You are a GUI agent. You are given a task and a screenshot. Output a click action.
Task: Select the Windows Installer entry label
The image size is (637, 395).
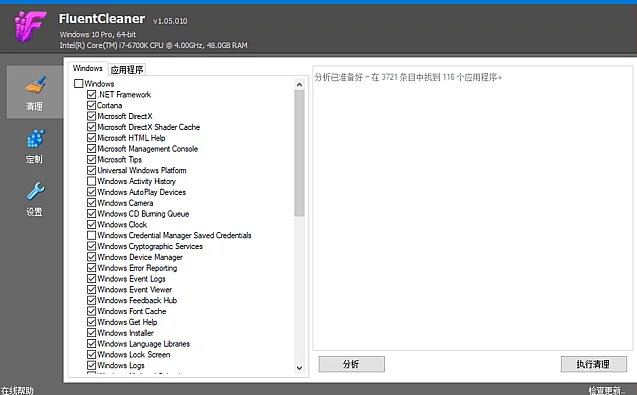(x=126, y=333)
